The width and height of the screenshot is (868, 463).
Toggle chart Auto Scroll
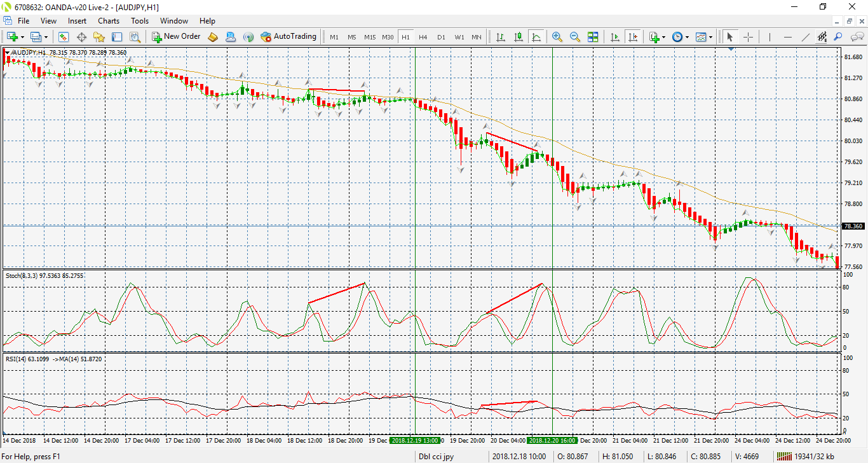pos(614,37)
